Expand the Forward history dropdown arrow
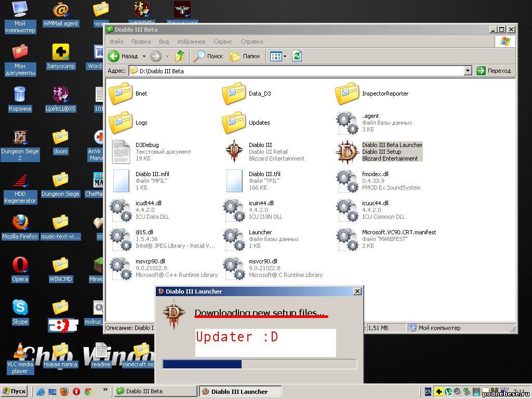The height and width of the screenshot is (399, 532). 168,56
